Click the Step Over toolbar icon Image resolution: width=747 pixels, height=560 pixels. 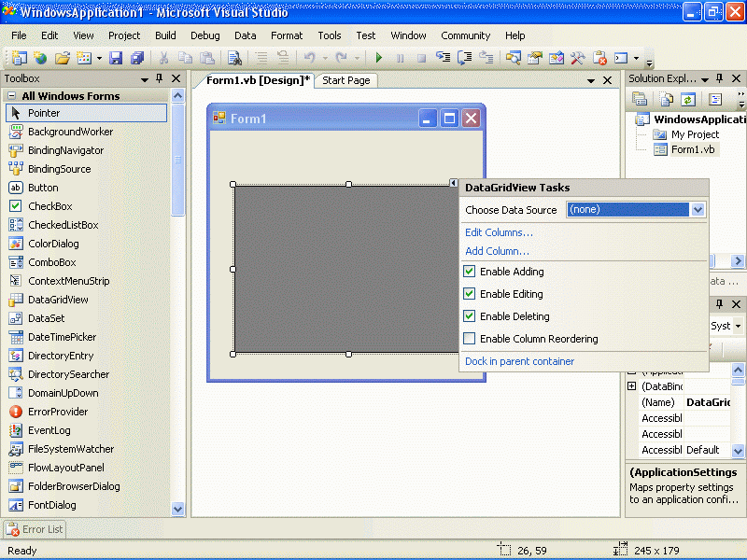[464, 58]
